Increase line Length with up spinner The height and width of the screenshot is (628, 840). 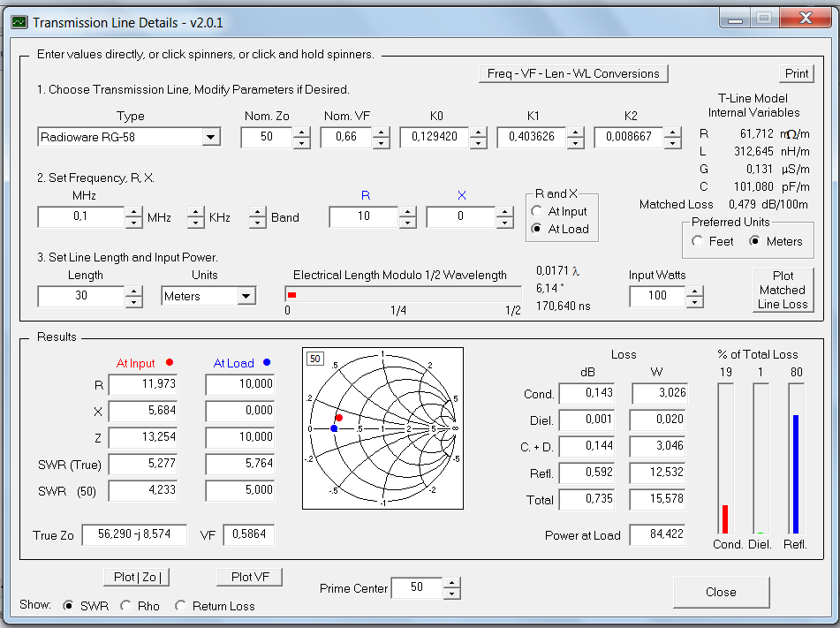pos(134,291)
